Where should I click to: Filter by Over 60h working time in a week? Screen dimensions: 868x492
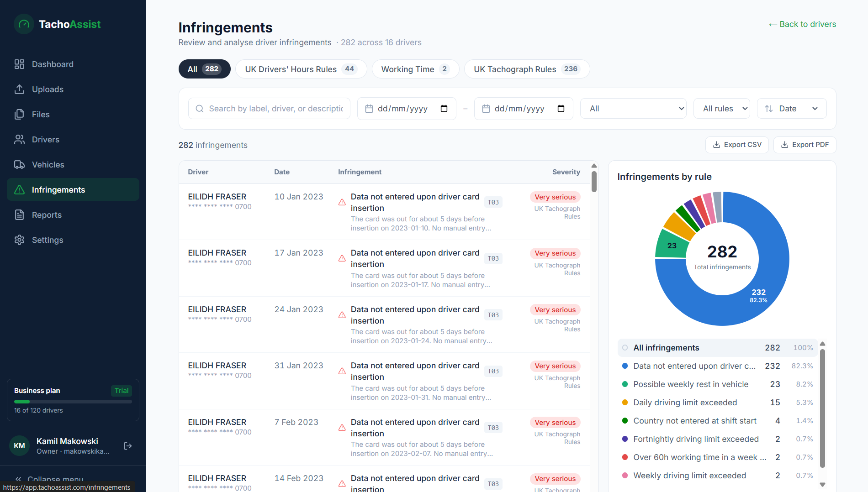[718, 457]
